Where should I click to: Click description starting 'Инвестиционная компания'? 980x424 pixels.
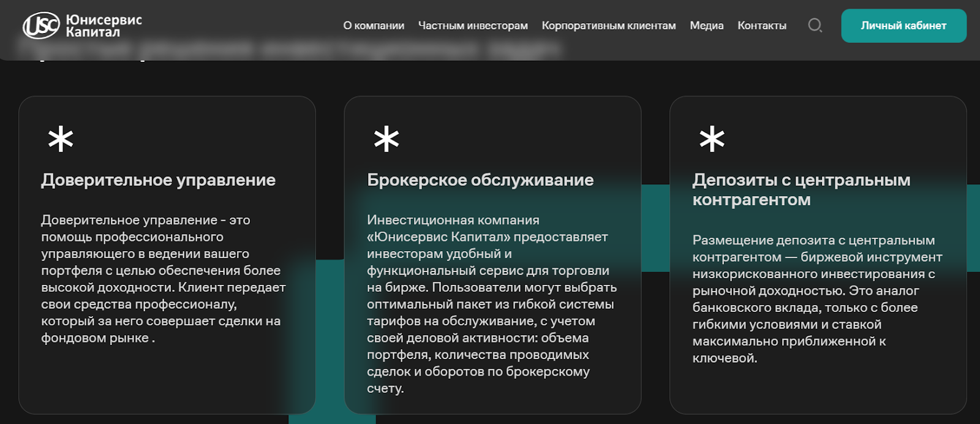(x=492, y=304)
